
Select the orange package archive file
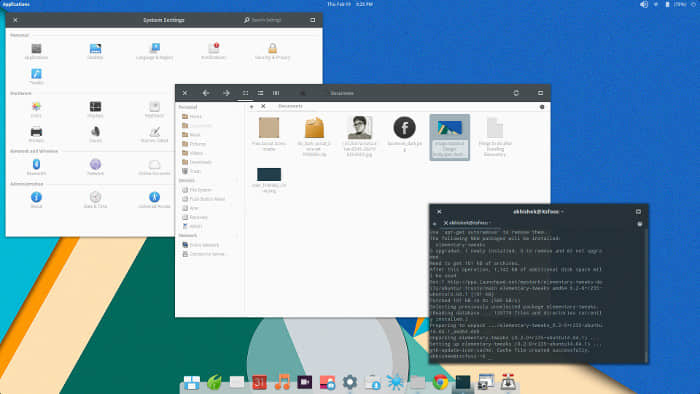(x=314, y=128)
